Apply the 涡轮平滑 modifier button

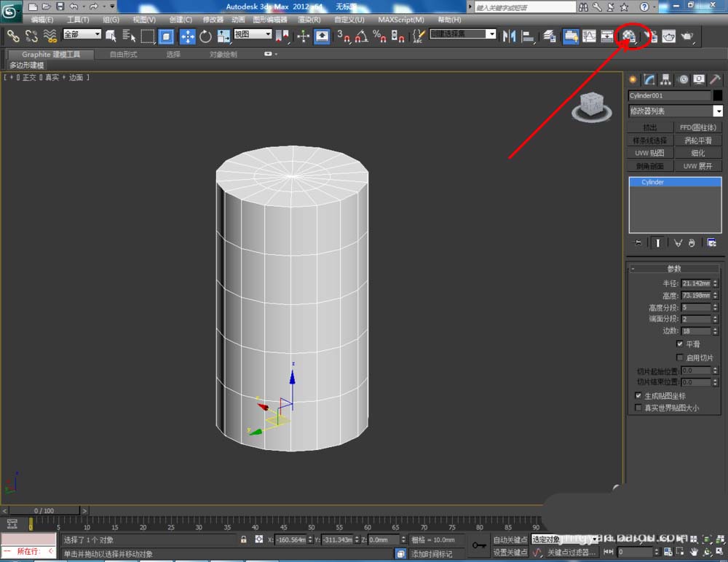click(x=697, y=140)
